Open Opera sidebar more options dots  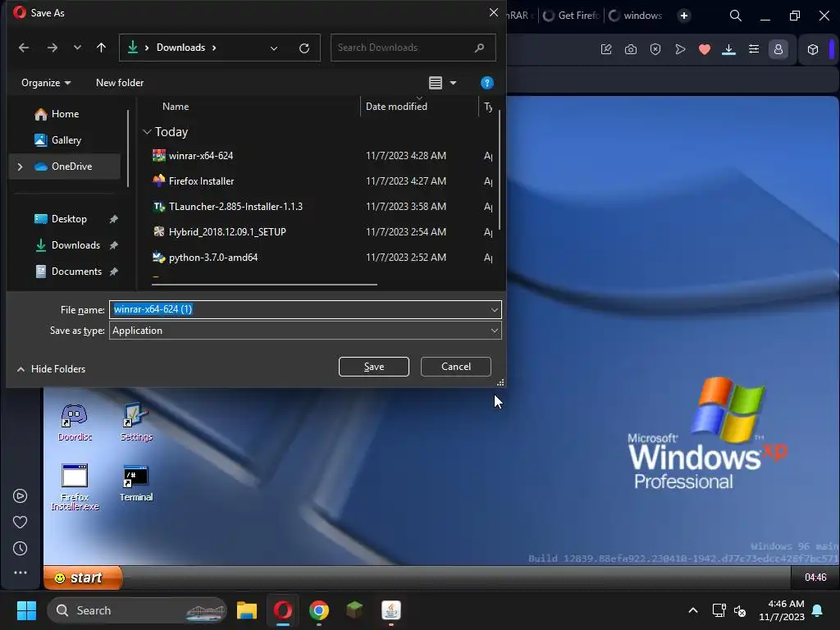[x=20, y=573]
